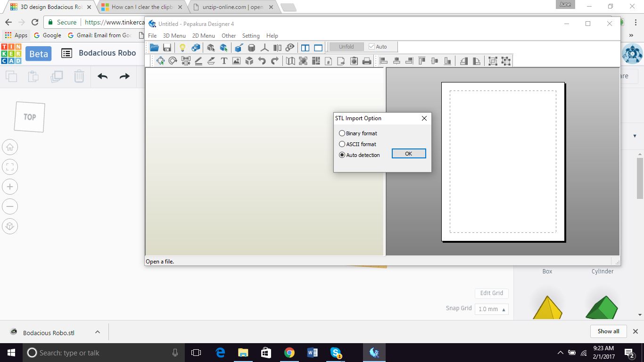Click Tinkercad's zoom in plus icon
This screenshot has width=644, height=362.
click(x=10, y=187)
